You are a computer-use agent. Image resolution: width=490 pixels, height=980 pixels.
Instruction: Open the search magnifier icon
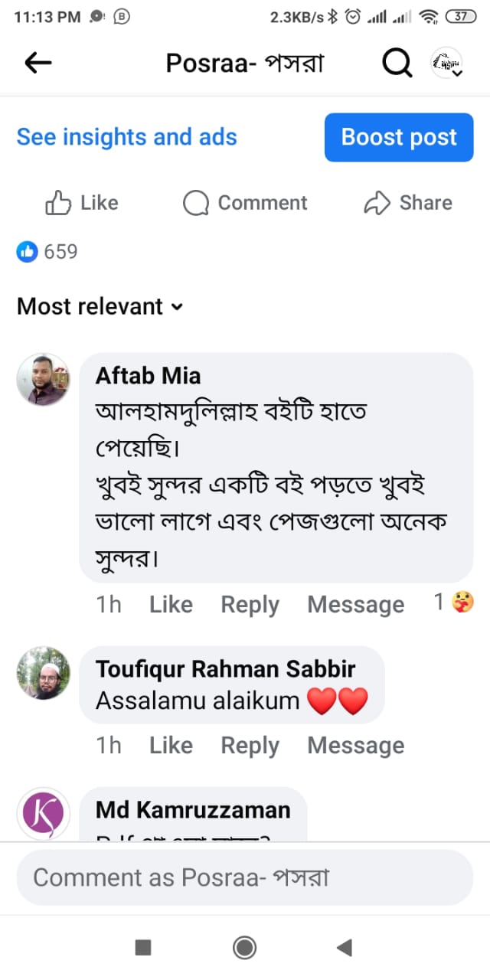click(397, 64)
